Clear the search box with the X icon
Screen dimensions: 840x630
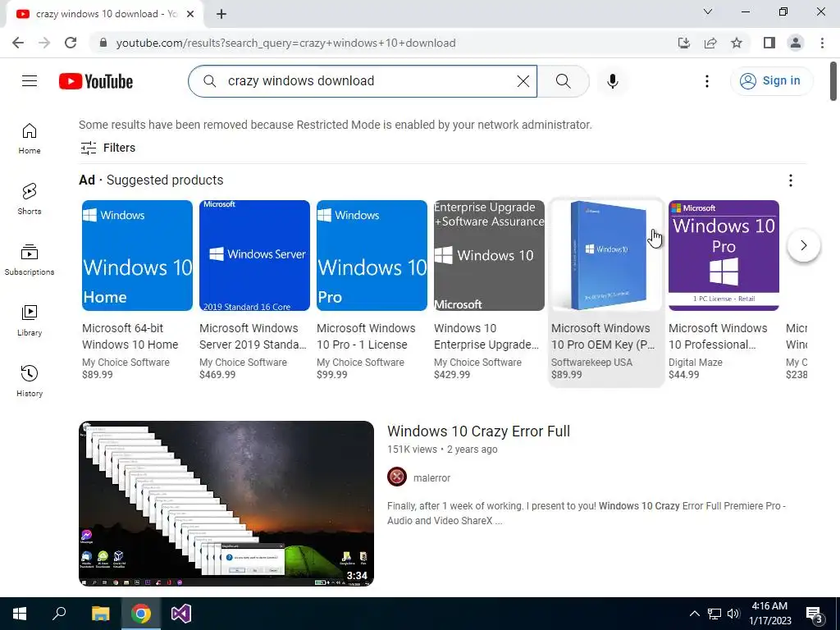point(523,81)
